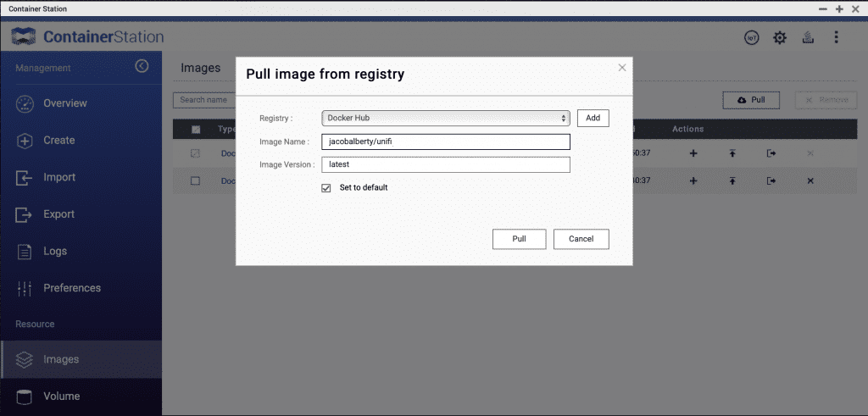Focus the Image Name field with jacobalberty/unifi
Image resolution: width=868 pixels, height=416 pixels.
(446, 142)
